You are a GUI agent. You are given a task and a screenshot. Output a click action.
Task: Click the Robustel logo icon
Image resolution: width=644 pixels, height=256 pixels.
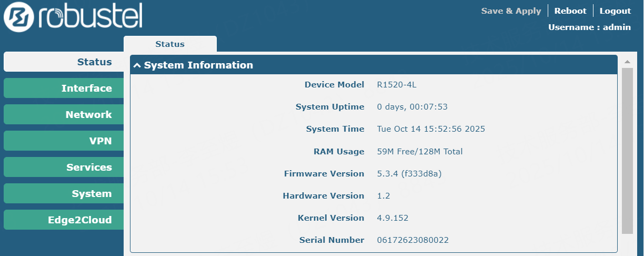tap(18, 18)
